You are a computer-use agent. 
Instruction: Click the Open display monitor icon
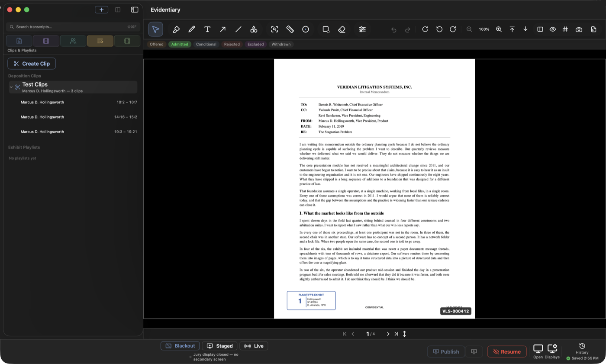click(538, 349)
